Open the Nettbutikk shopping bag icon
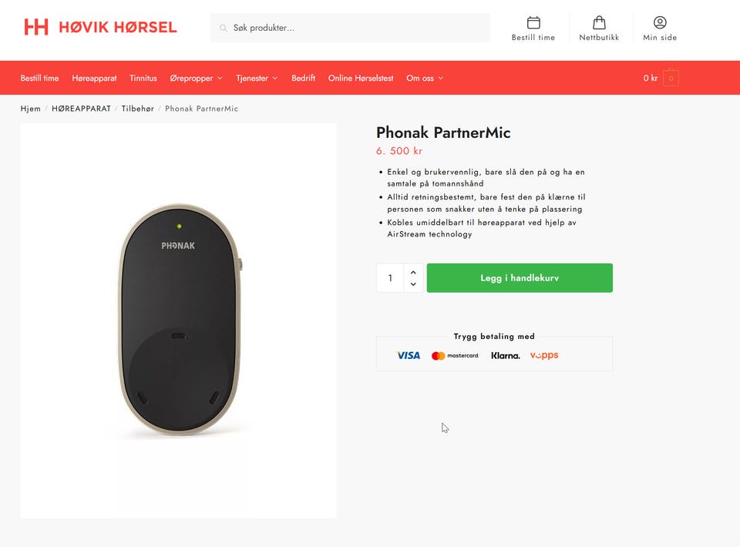 click(x=599, y=22)
